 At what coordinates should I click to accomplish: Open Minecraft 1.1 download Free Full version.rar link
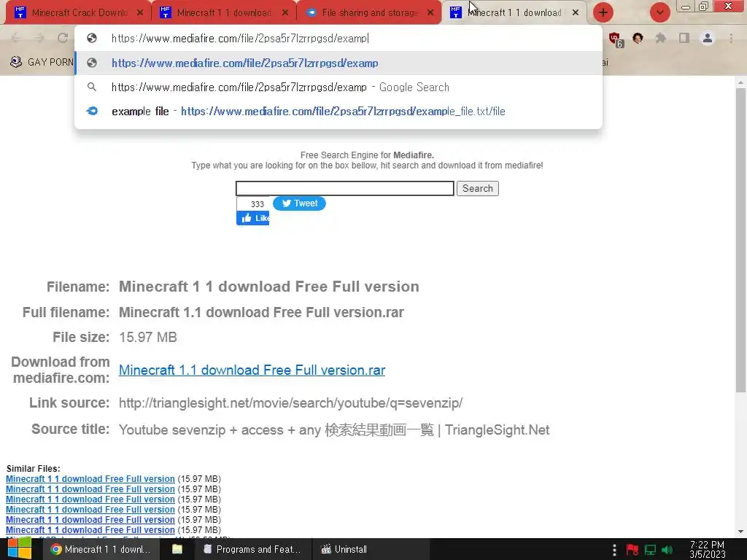pos(252,370)
